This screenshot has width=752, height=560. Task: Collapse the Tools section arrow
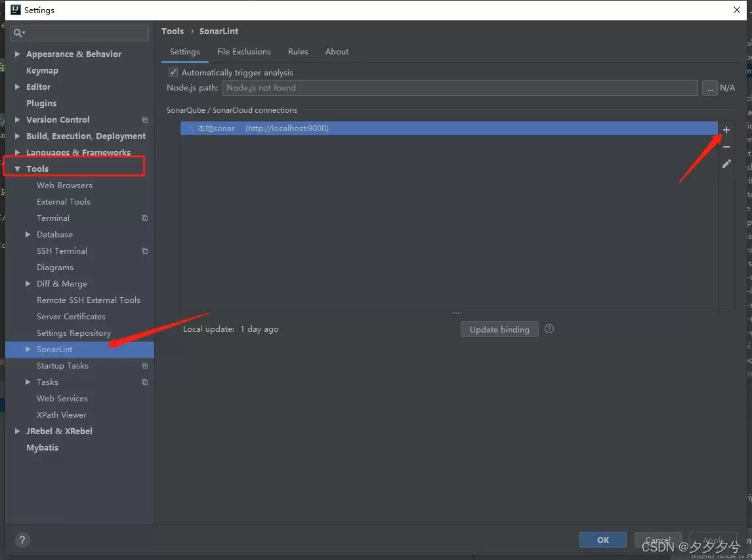coord(17,169)
